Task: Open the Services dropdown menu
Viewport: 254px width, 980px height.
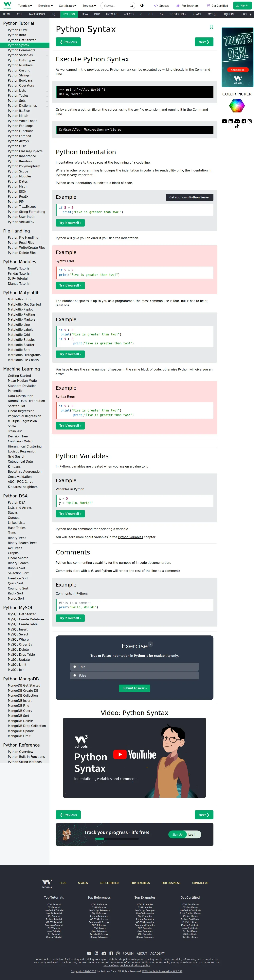Action: click(x=89, y=6)
